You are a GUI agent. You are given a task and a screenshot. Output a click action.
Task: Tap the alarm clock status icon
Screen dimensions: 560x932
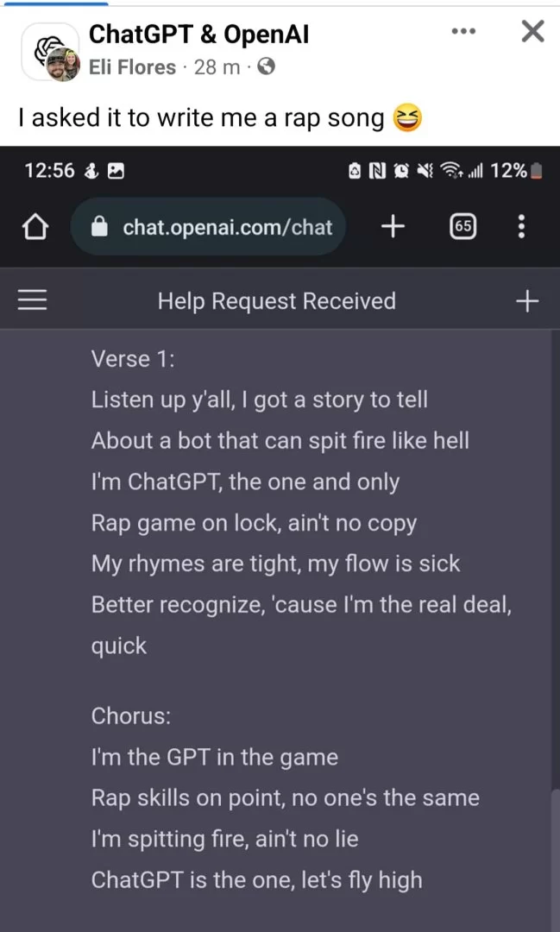pos(402,171)
